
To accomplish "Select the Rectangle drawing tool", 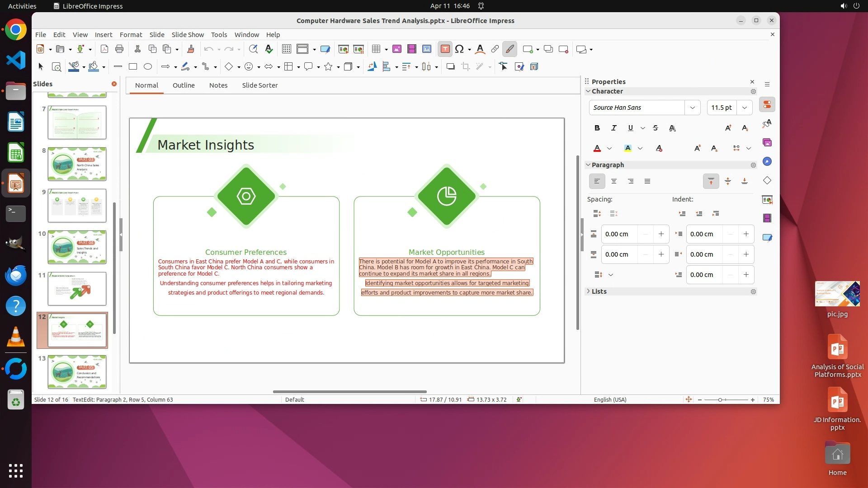I will click(x=133, y=67).
